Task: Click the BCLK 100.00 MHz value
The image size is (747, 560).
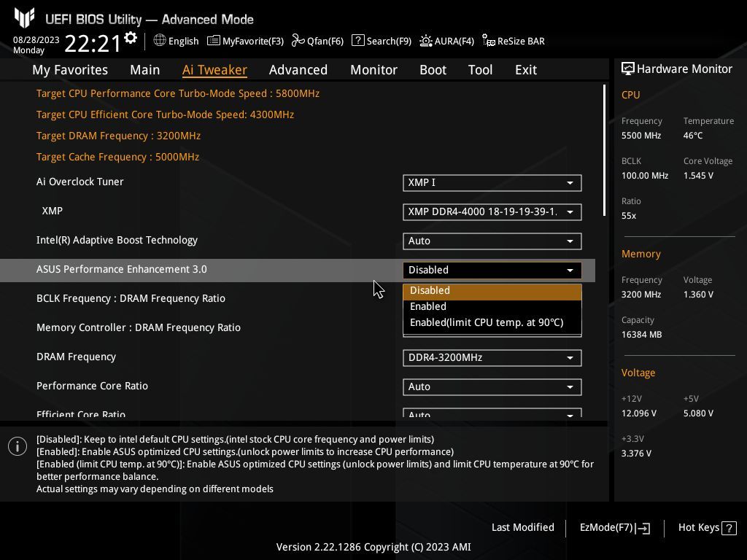Action: (645, 176)
